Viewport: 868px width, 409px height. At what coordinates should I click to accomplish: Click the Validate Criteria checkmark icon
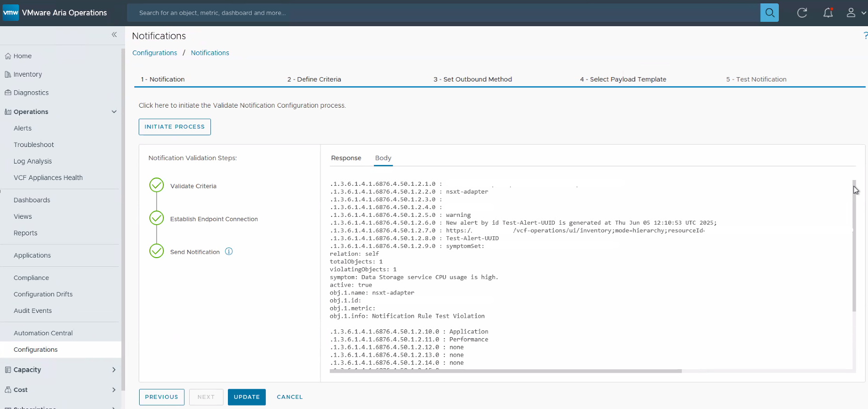[x=157, y=185]
